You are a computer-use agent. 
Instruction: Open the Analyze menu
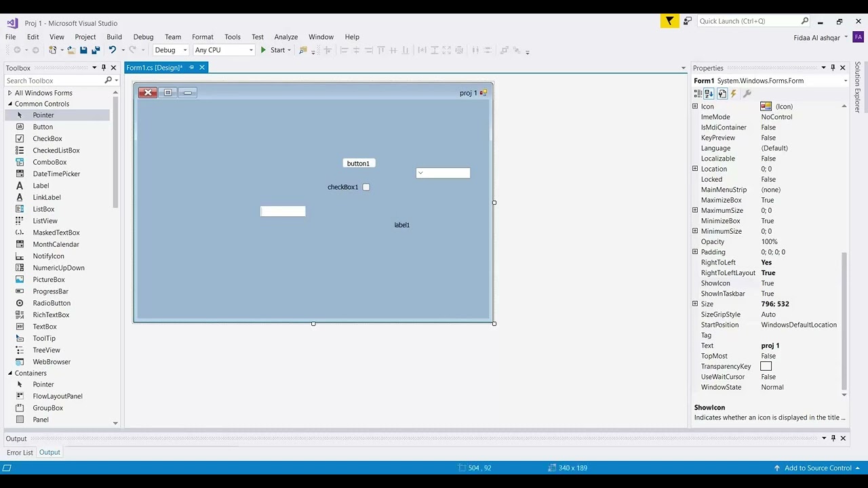click(286, 37)
